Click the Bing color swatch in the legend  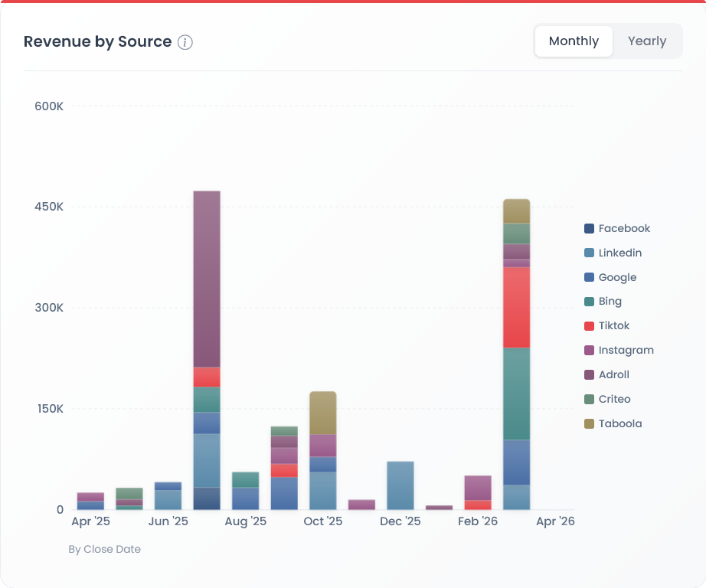tap(590, 301)
